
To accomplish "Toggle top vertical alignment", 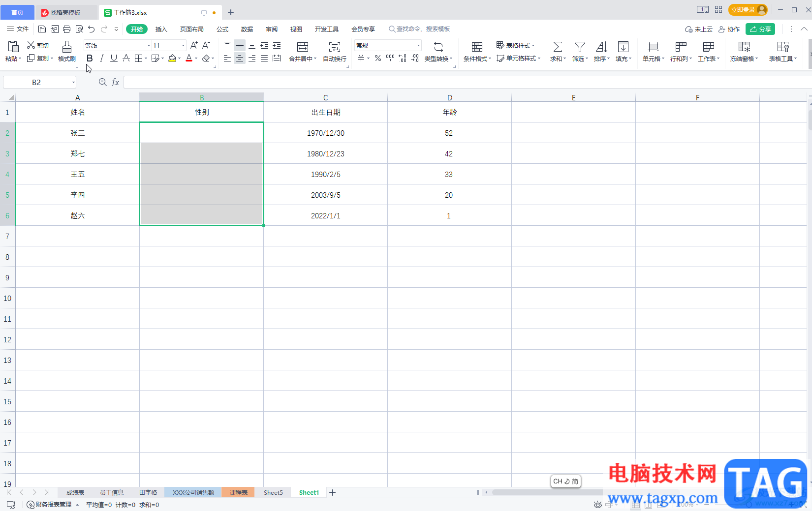I will pyautogui.click(x=227, y=45).
